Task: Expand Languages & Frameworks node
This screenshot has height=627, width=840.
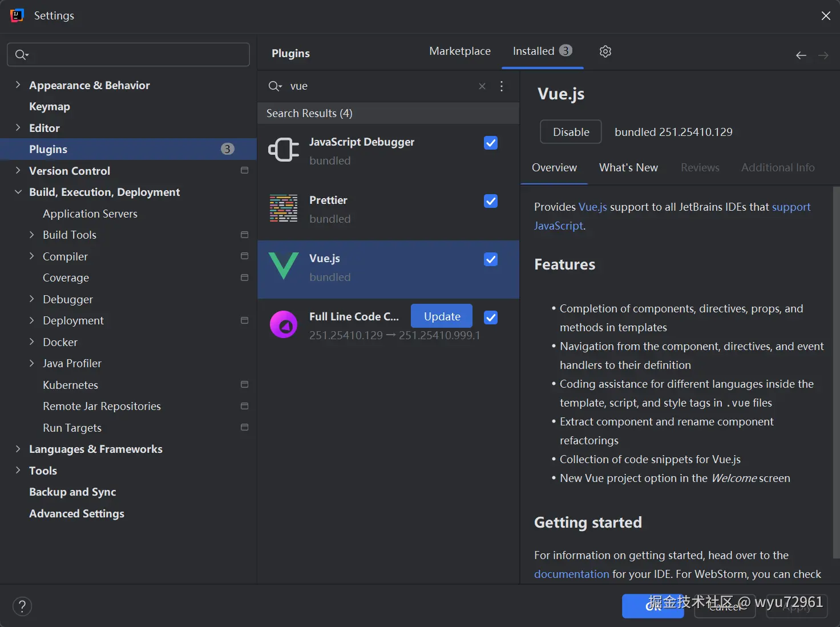Action: [x=18, y=449]
